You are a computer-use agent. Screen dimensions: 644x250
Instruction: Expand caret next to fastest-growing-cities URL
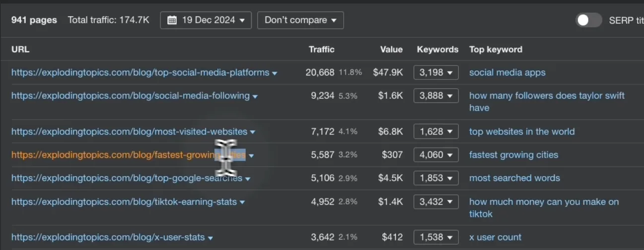(251, 156)
